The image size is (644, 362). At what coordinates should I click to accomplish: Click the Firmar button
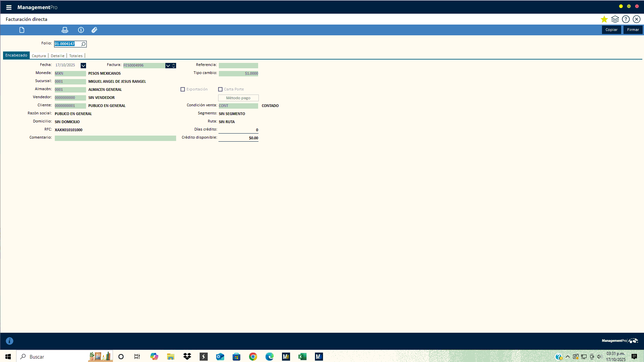point(633,30)
